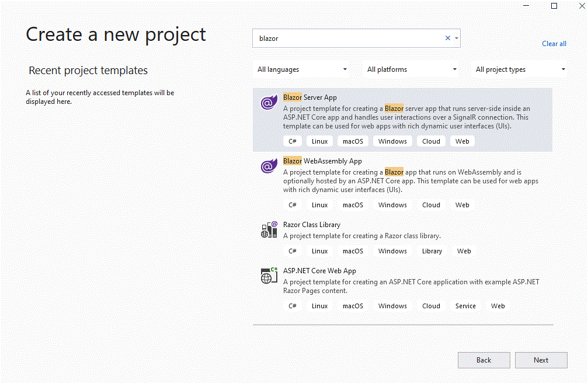Click the Cloud tag under Blazor WebAssembly App
This screenshot has height=383, width=588.
(x=432, y=205)
